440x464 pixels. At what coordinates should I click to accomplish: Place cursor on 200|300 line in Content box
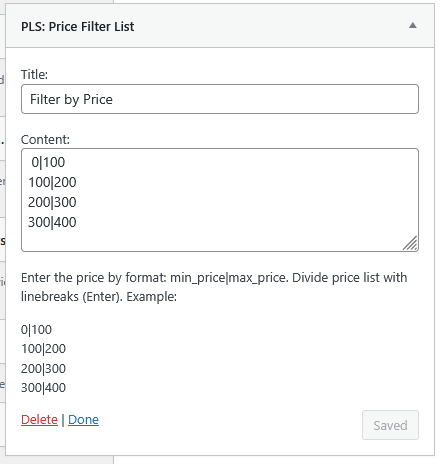(52, 202)
